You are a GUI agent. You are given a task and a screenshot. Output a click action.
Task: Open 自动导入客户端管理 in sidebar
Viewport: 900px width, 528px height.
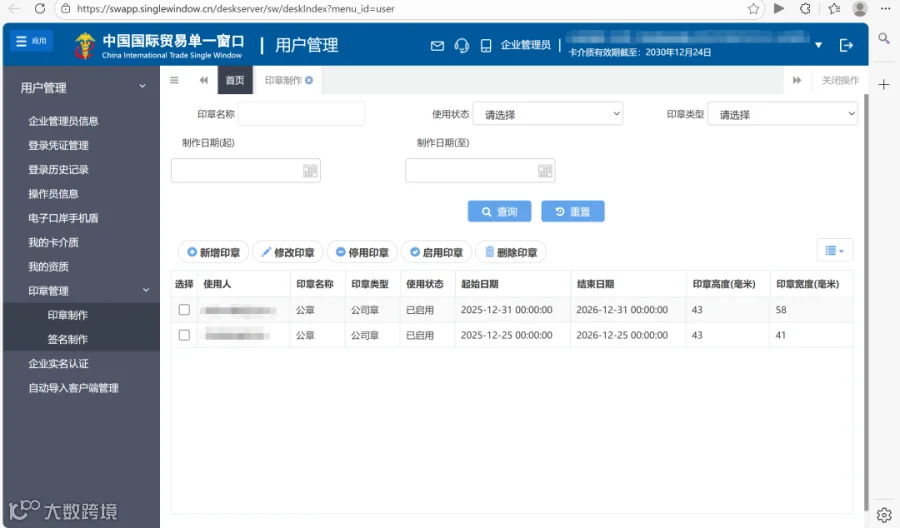click(x=73, y=387)
